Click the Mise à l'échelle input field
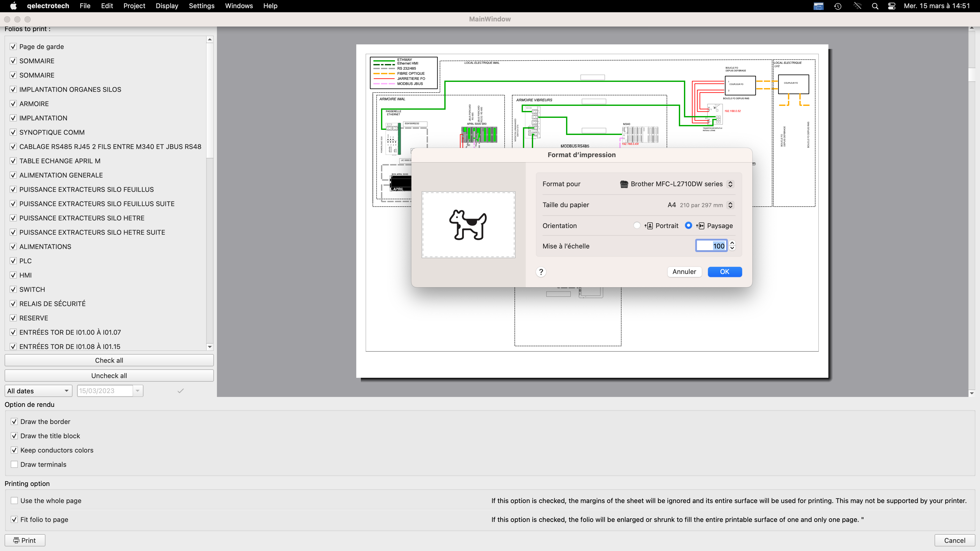This screenshot has width=980, height=551. (711, 246)
